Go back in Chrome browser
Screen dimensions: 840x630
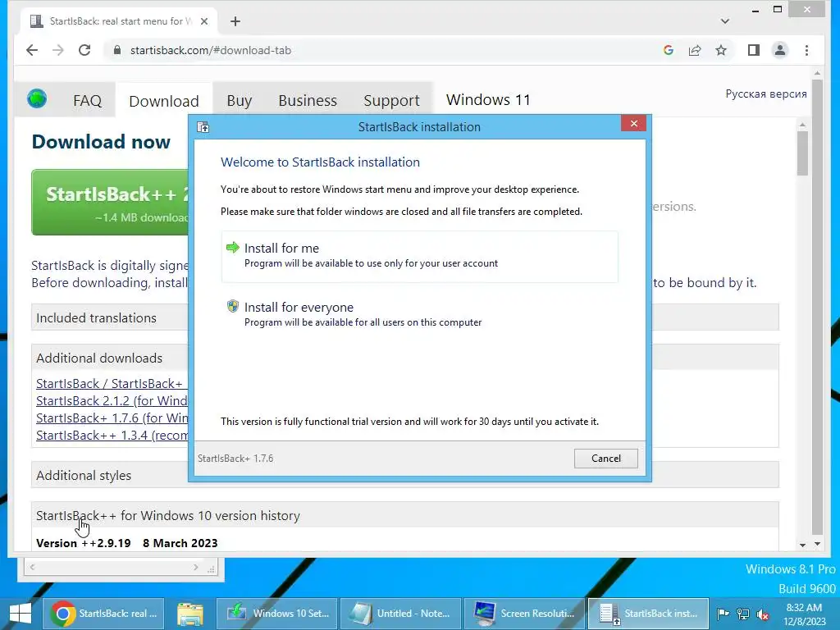pyautogui.click(x=32, y=50)
